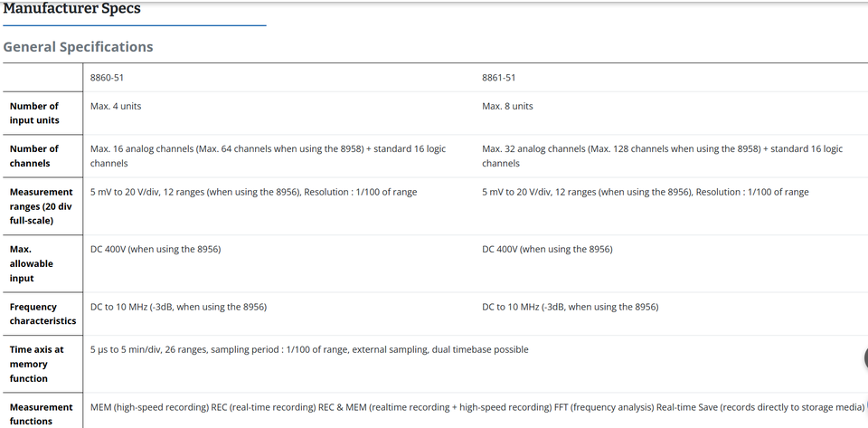Click the Measurement ranges row label

click(42, 206)
